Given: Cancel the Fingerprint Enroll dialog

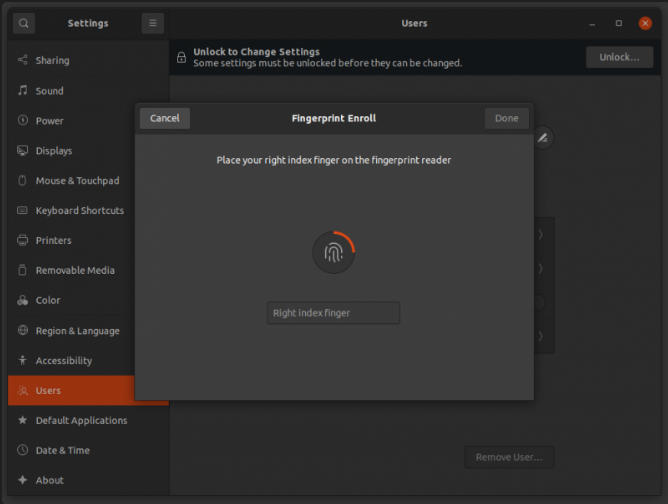Looking at the screenshot, I should pos(164,118).
